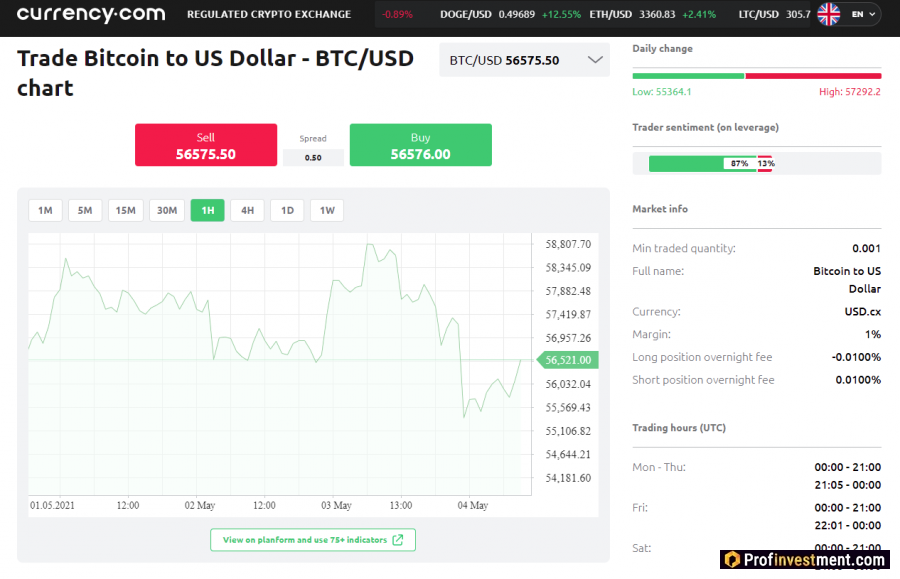
Task: Select the 5M timeframe tab
Action: click(x=85, y=211)
